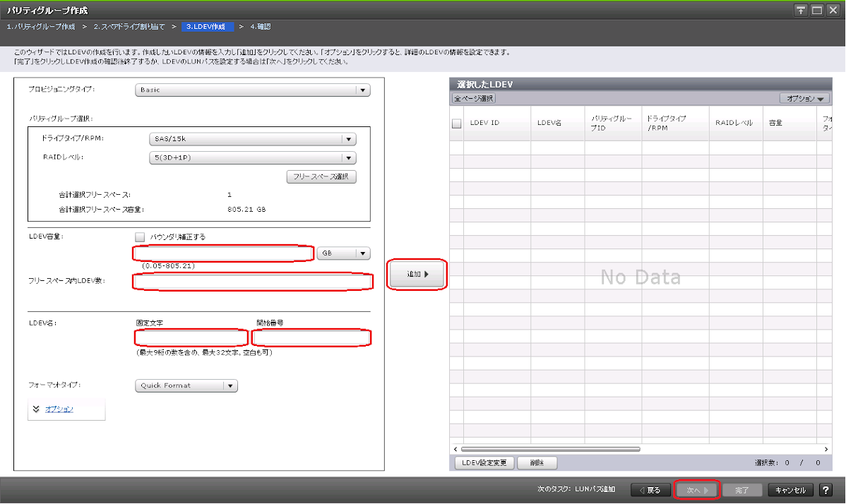Viewport: 846px width, 504px height.
Task: Click left scroll arrow of LDEV table
Action: (455, 449)
